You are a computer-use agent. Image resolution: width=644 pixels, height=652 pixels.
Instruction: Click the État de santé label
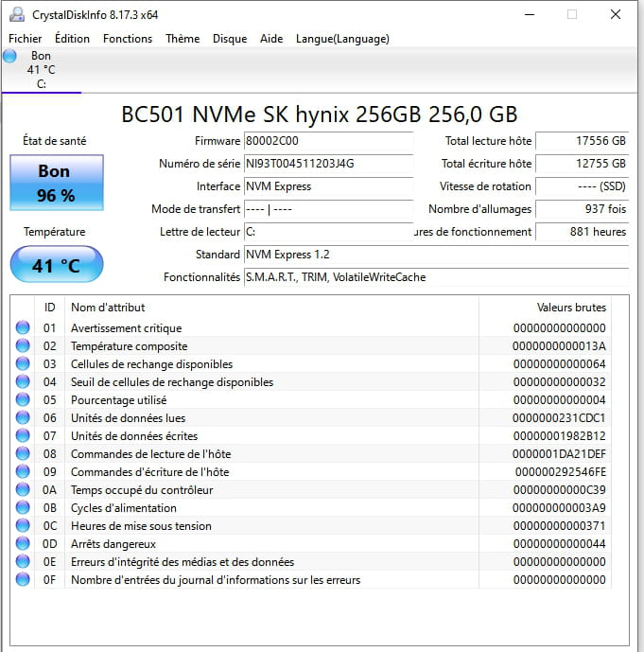coord(55,141)
